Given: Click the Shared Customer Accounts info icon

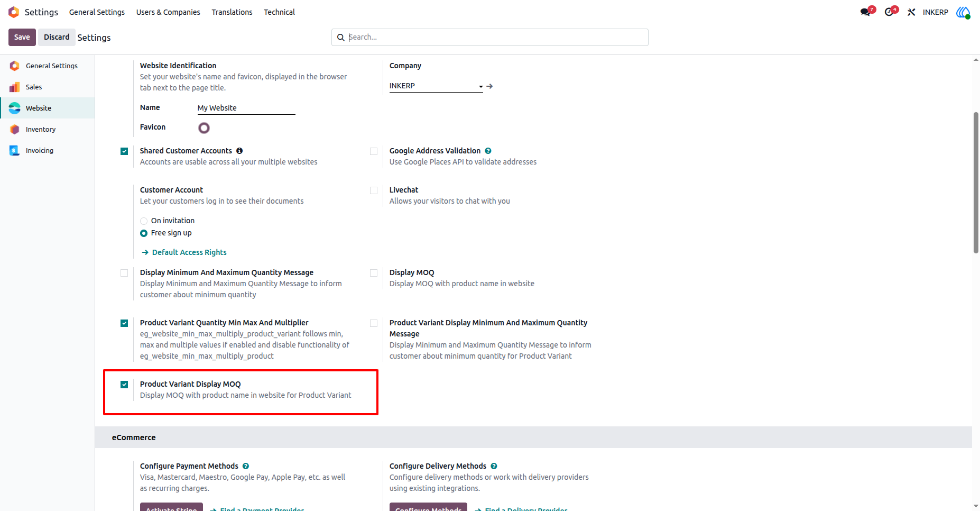Looking at the screenshot, I should 239,151.
